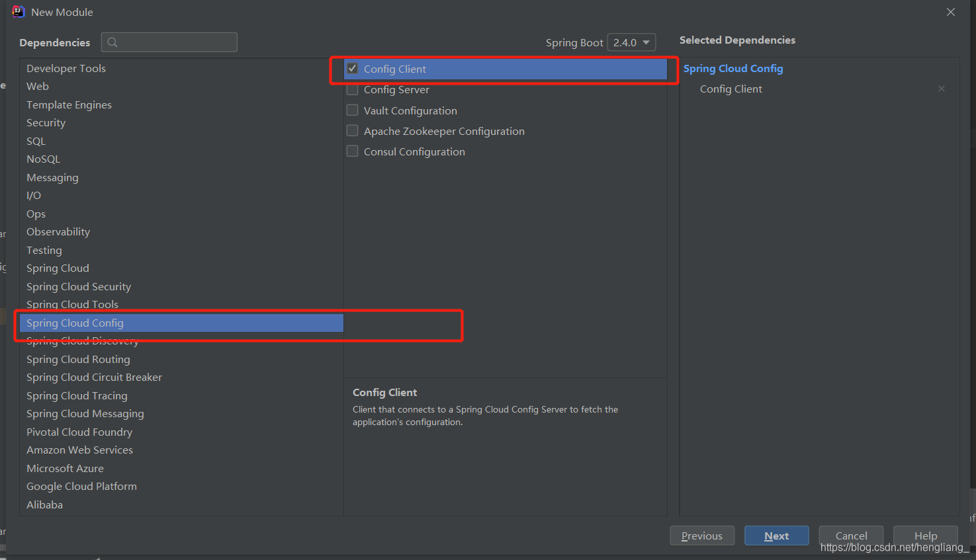This screenshot has width=976, height=560.
Task: Select the Observability category
Action: (181, 231)
